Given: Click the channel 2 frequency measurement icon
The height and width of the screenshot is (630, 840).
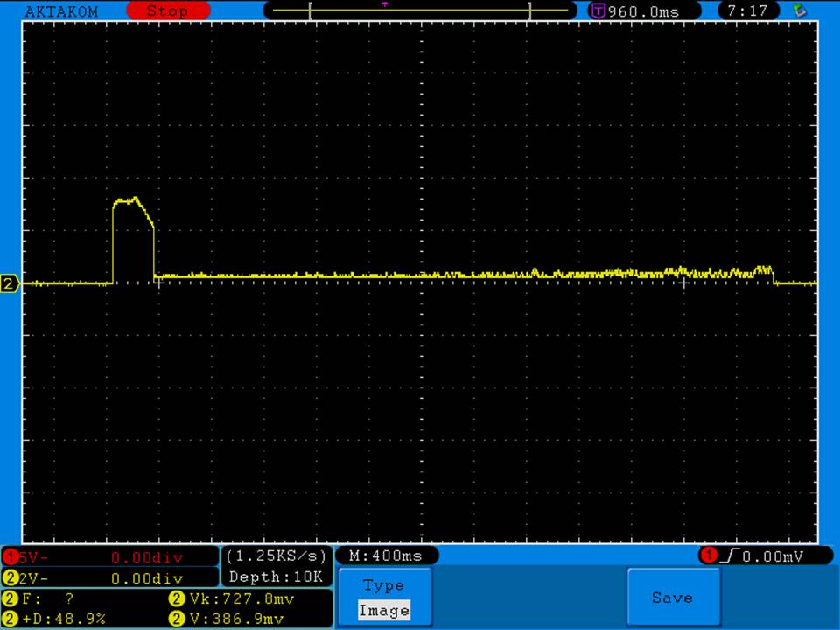Looking at the screenshot, I should tap(10, 599).
